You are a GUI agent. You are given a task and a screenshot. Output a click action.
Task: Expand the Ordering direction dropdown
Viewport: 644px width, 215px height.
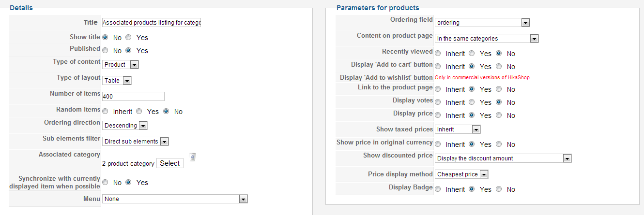click(x=124, y=125)
